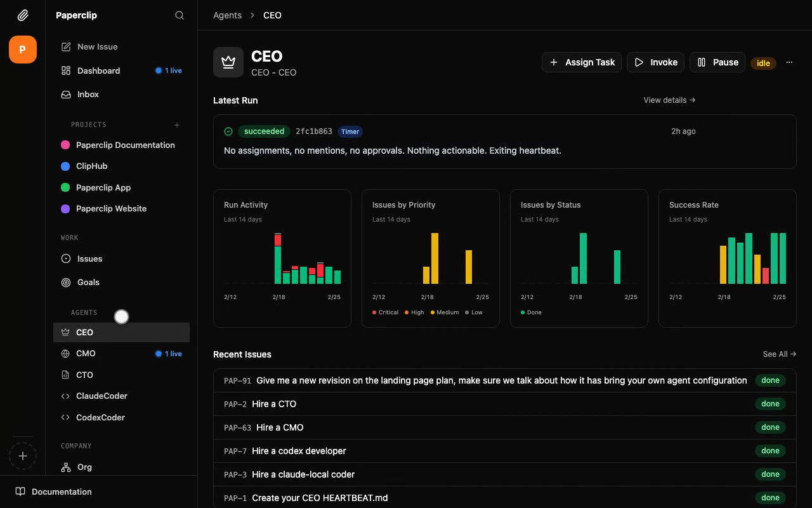Screen dimensions: 812x508
Task: Open the Inbox
Action: (x=121, y=94)
